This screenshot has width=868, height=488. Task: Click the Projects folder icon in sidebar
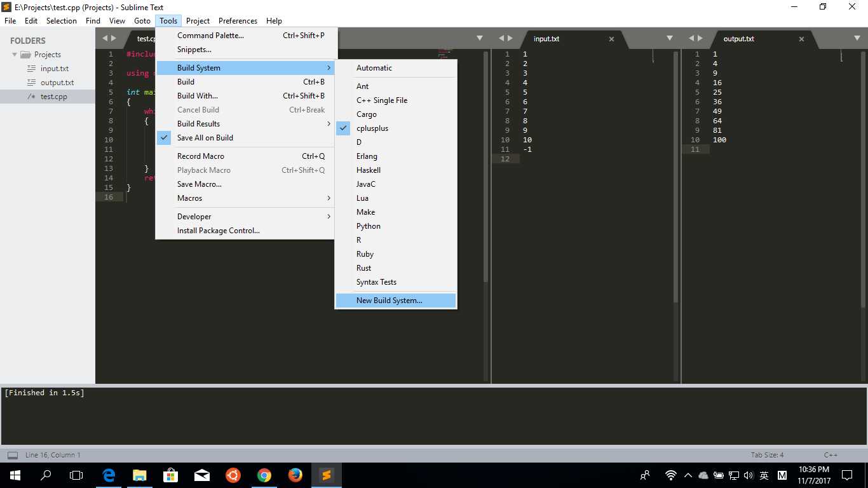(26, 55)
